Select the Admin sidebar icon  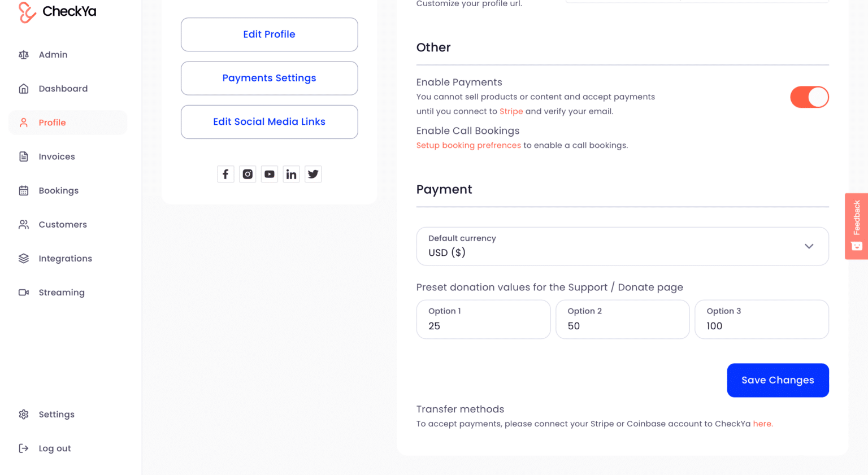(x=24, y=54)
